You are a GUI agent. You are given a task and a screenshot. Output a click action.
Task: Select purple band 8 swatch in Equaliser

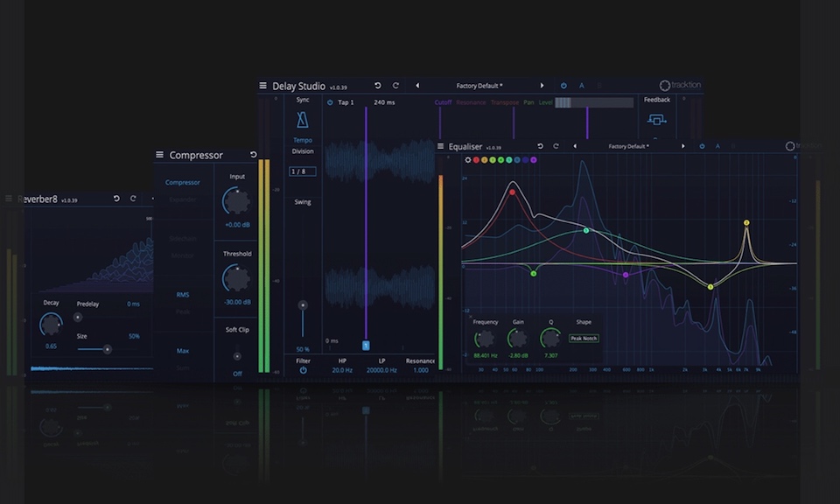point(534,160)
